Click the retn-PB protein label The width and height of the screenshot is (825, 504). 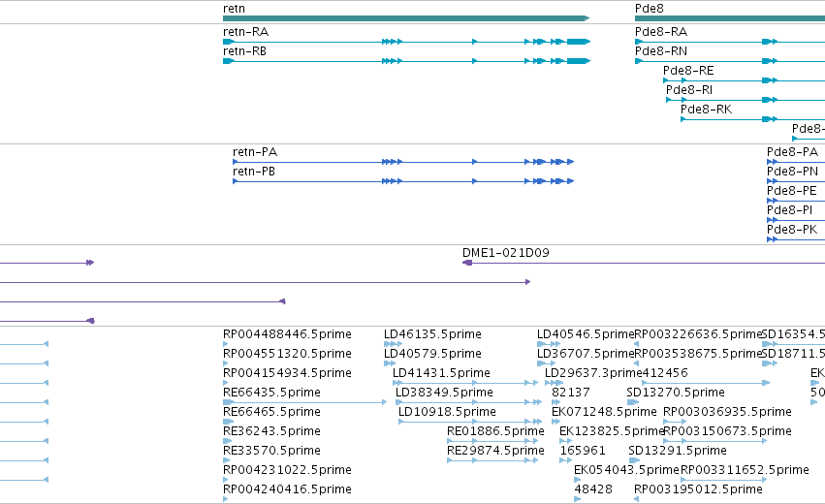pyautogui.click(x=254, y=172)
